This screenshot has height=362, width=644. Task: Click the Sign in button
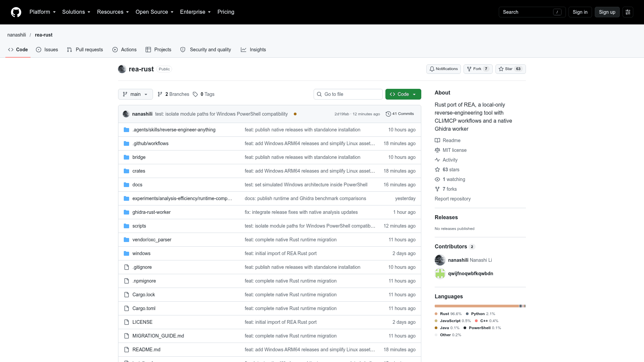point(580,12)
